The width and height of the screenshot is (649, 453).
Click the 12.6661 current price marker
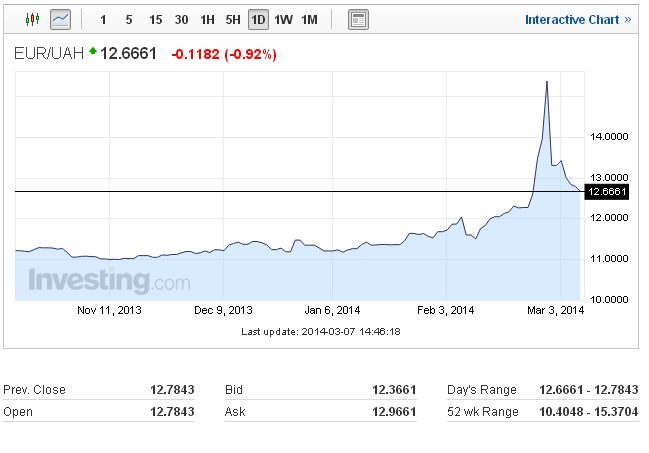point(606,192)
